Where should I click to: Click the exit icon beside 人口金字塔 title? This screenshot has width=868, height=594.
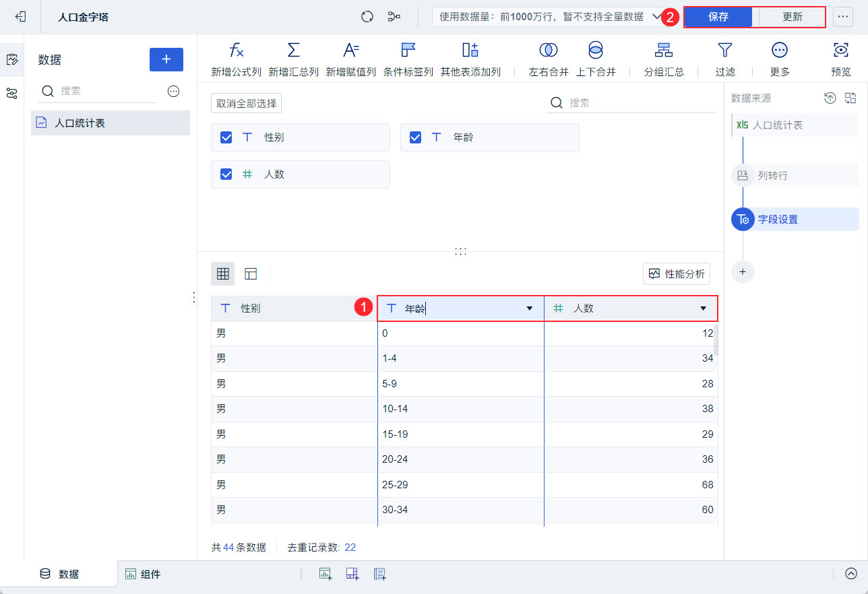[x=20, y=17]
